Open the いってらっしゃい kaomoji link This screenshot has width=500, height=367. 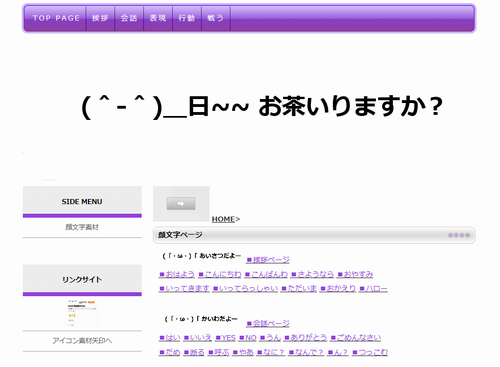(x=245, y=288)
